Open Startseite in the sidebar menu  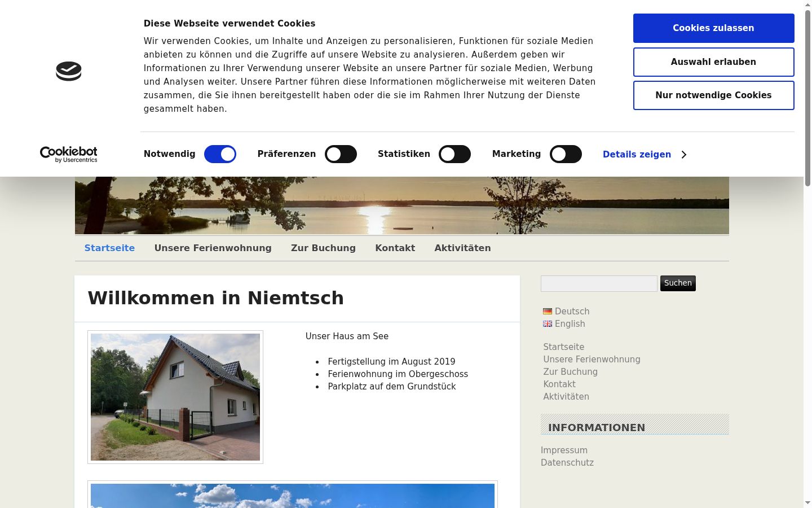563,347
